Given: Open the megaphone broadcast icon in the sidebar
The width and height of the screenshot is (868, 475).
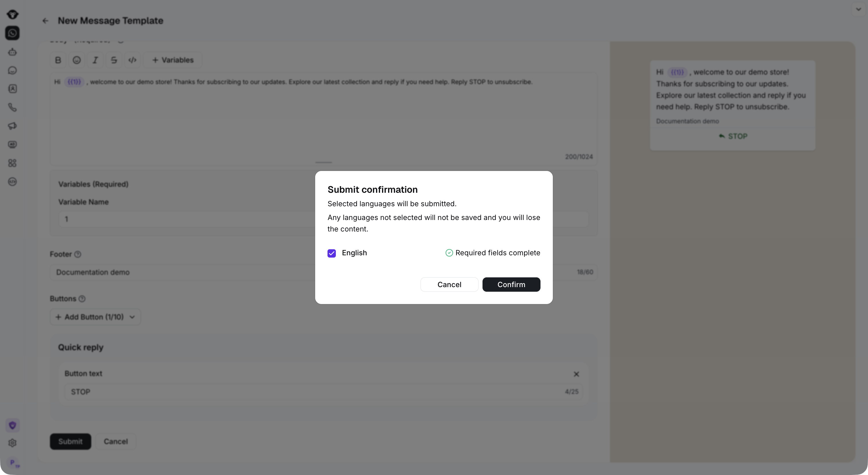Looking at the screenshot, I should [12, 126].
